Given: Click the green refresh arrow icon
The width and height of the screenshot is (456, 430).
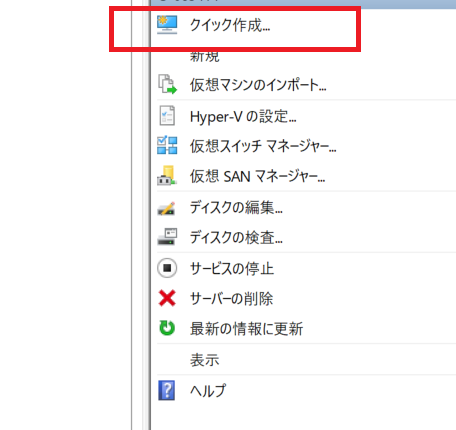Looking at the screenshot, I should pyautogui.click(x=167, y=328).
